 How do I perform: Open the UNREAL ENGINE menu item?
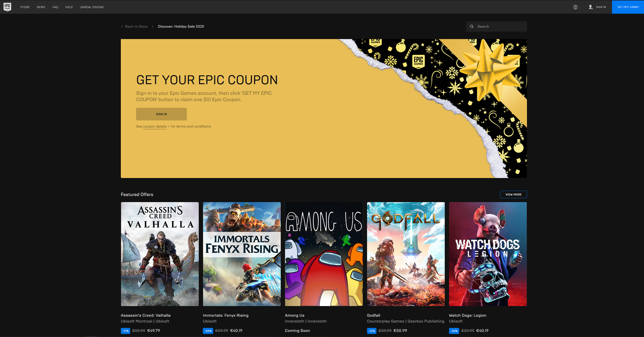click(92, 7)
